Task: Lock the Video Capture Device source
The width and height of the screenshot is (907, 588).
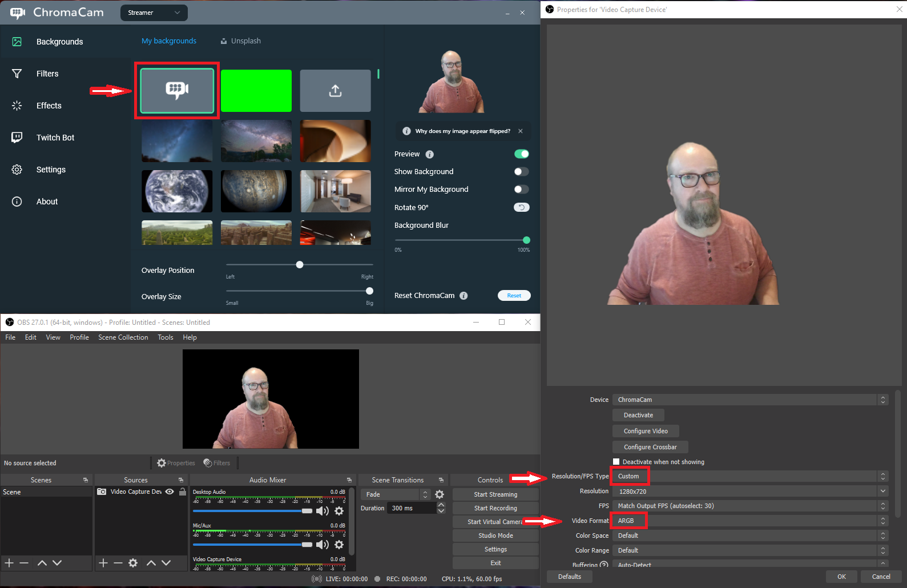Action: click(x=183, y=492)
